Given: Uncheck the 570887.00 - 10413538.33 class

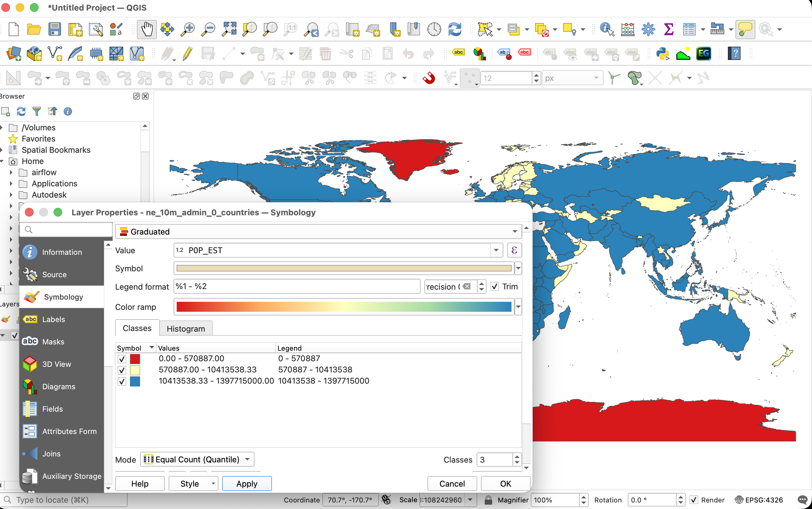Looking at the screenshot, I should coord(122,370).
